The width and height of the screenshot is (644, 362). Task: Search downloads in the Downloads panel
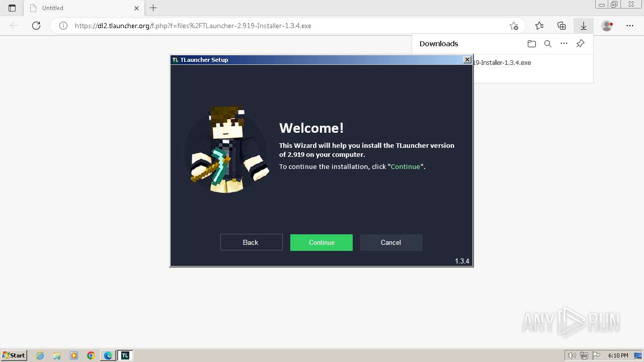pyautogui.click(x=548, y=44)
